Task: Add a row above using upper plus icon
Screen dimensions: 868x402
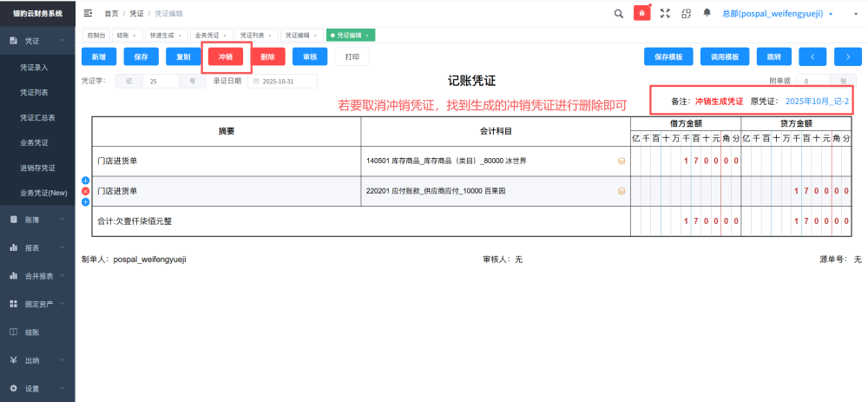Action: [86, 181]
